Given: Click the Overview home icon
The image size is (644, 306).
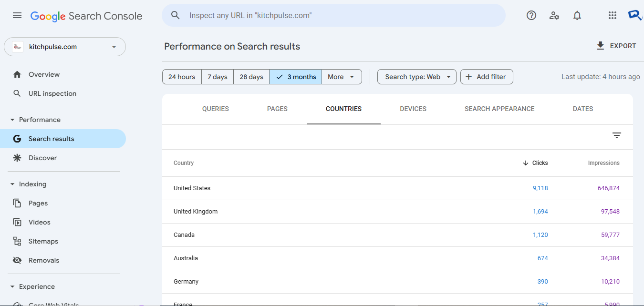Looking at the screenshot, I should click(x=17, y=74).
